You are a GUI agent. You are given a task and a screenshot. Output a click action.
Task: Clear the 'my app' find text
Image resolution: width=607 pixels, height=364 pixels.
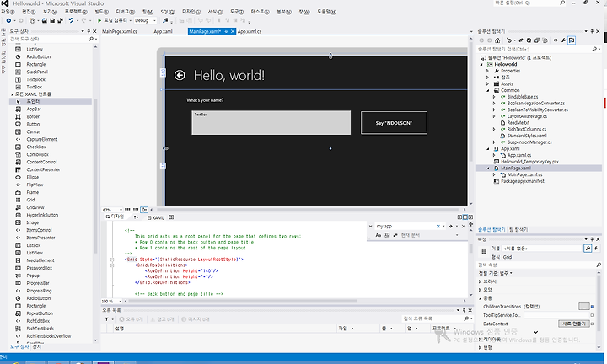coord(438,227)
